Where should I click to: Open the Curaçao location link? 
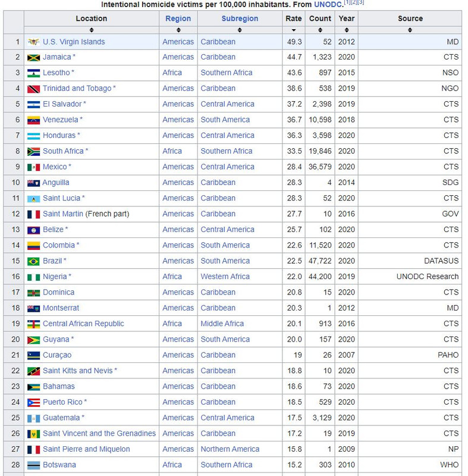(x=57, y=355)
